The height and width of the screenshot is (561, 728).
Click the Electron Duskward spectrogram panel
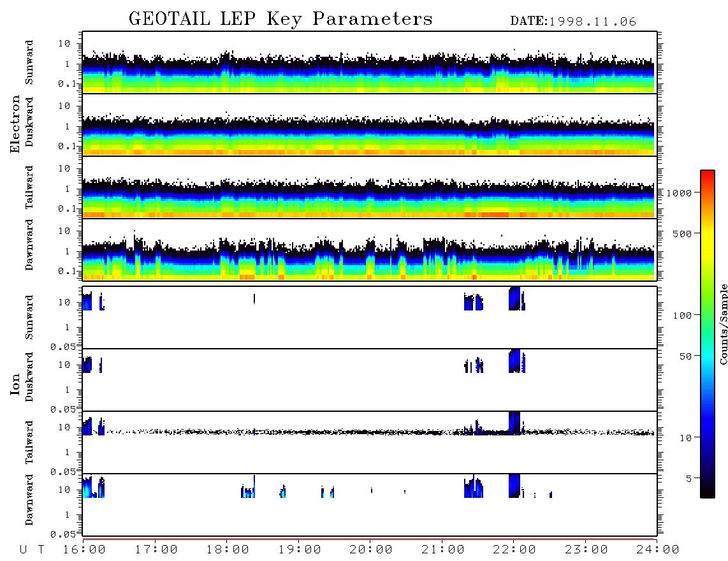370,125
